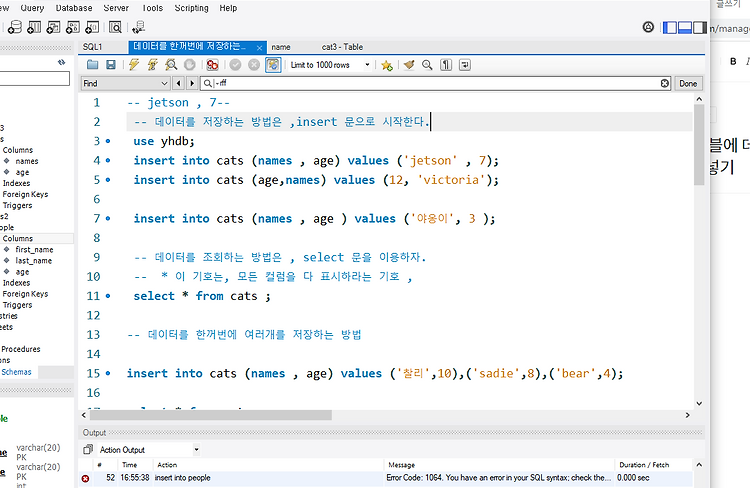Screen dimensions: 750x488
Task: Refresh the navigator schema tree
Action: tap(62, 62)
